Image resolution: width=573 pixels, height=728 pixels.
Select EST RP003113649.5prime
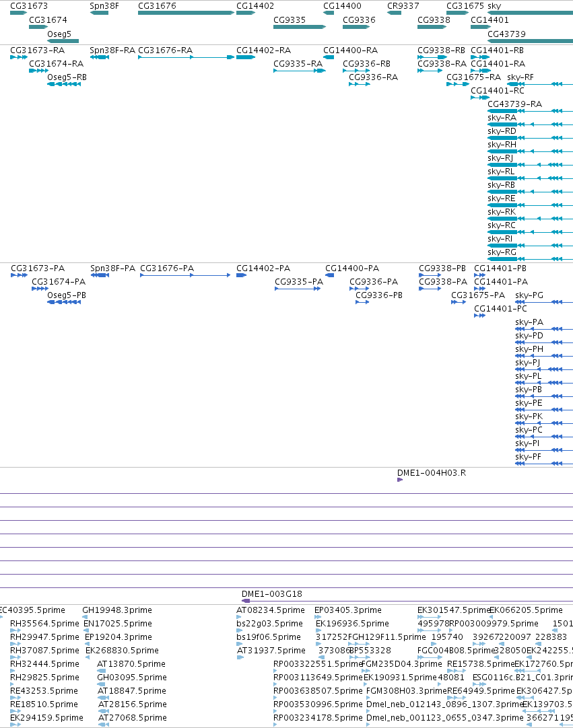point(318,678)
